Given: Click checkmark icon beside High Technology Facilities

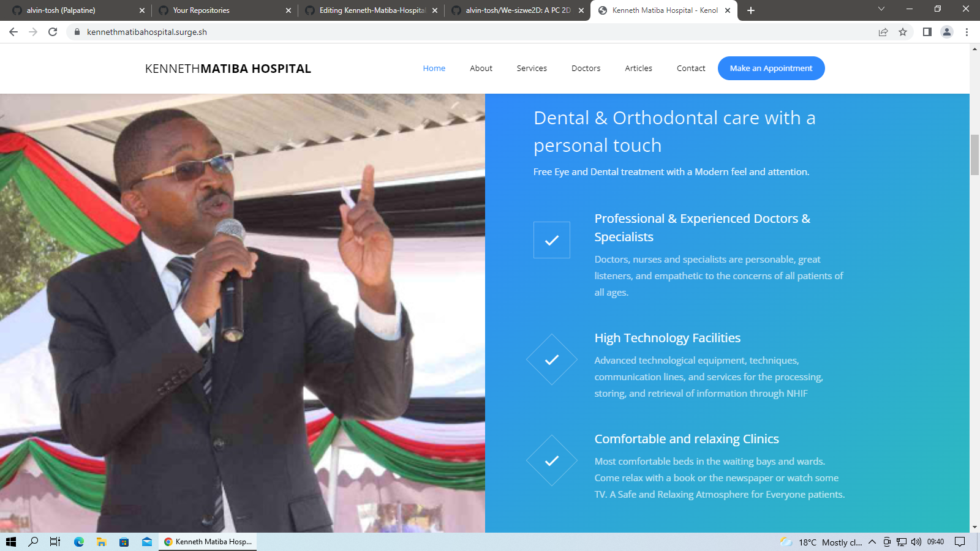Looking at the screenshot, I should [x=552, y=359].
